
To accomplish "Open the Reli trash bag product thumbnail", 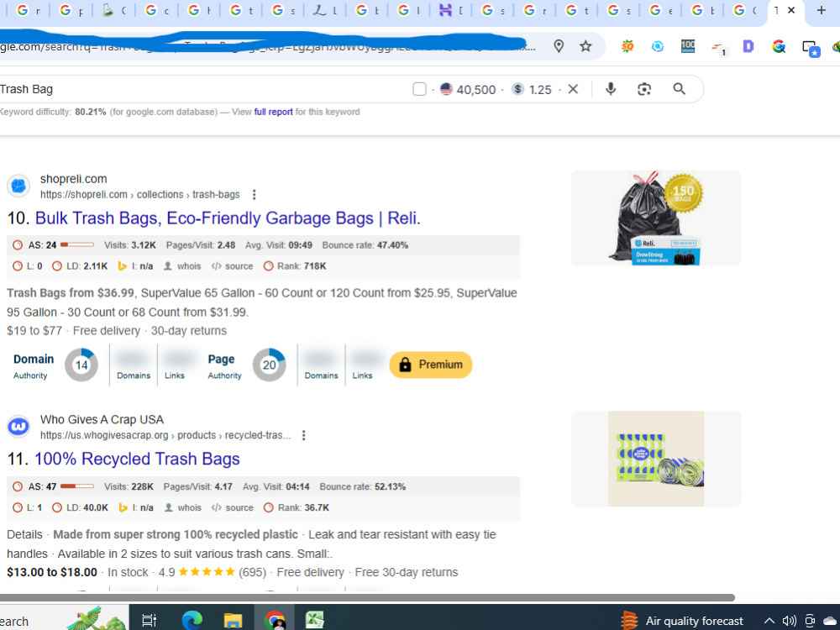I will point(656,218).
